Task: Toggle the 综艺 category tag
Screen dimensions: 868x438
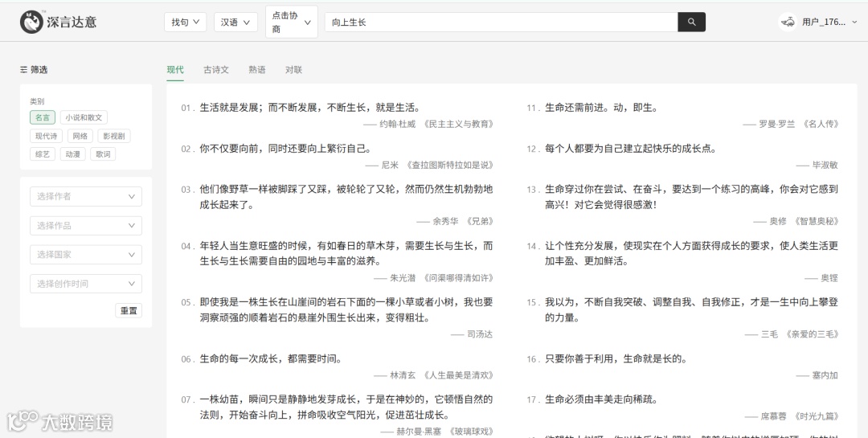Action: (x=43, y=154)
